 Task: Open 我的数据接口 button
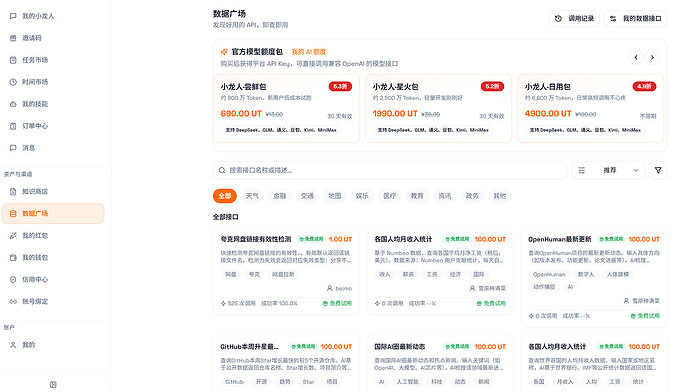tap(635, 18)
